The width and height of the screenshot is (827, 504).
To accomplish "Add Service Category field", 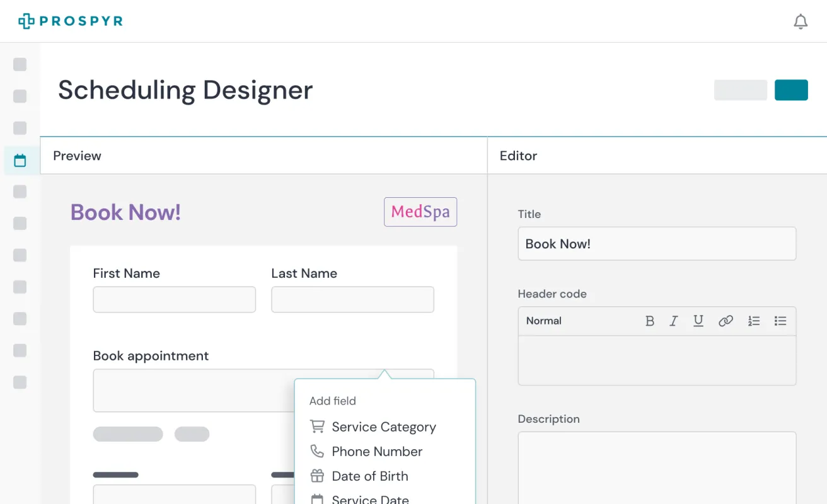I will pyautogui.click(x=373, y=427).
